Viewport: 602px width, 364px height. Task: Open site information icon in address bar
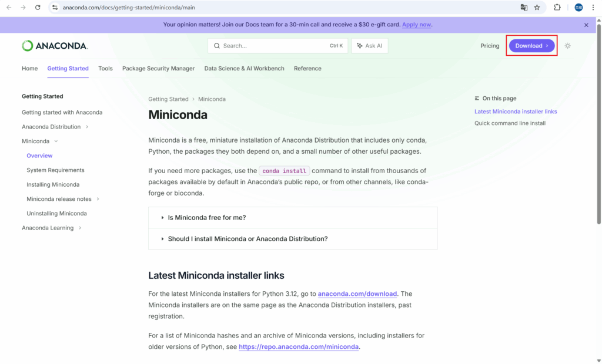coord(55,7)
